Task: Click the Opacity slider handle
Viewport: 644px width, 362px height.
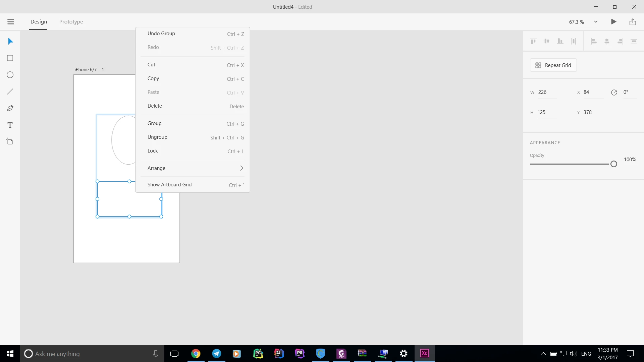Action: click(614, 164)
